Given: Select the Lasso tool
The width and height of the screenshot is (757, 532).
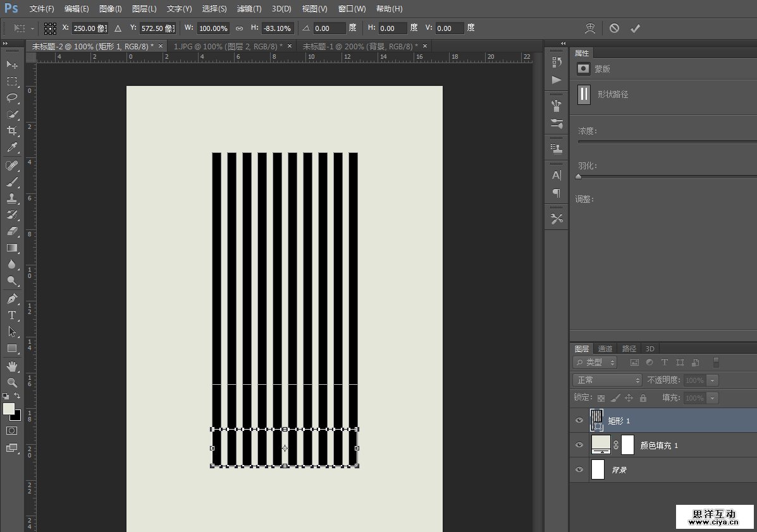Looking at the screenshot, I should 12,98.
